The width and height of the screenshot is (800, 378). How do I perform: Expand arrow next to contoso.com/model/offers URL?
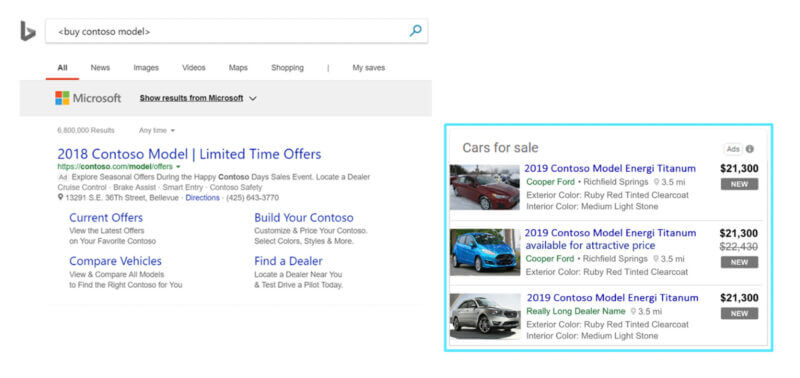[178, 167]
